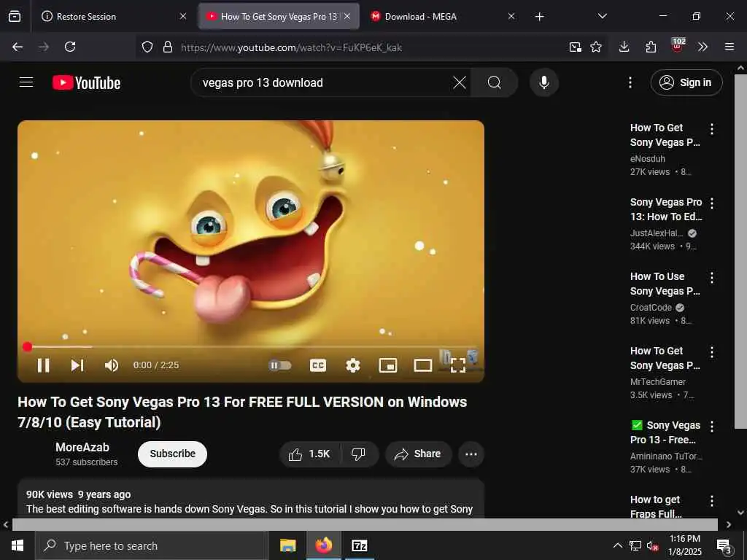This screenshot has height=560, width=747.
Task: Bookmark this page star icon
Action: pos(596,47)
